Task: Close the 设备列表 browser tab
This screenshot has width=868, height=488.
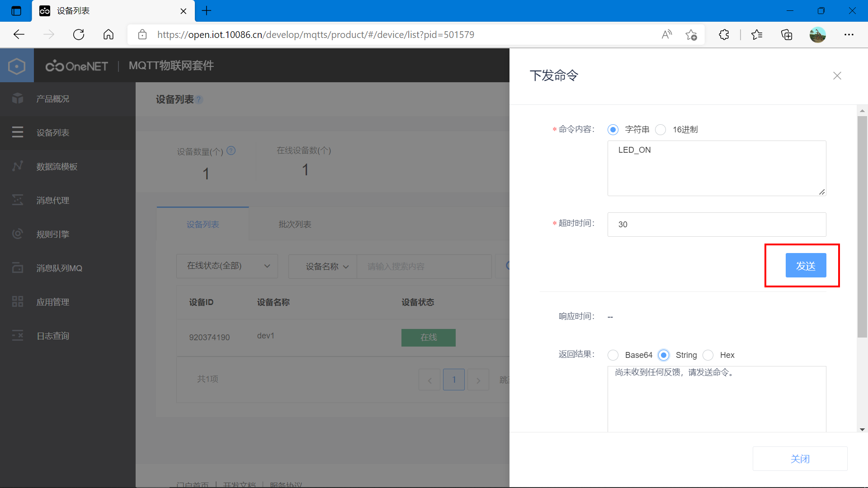Action: tap(184, 11)
